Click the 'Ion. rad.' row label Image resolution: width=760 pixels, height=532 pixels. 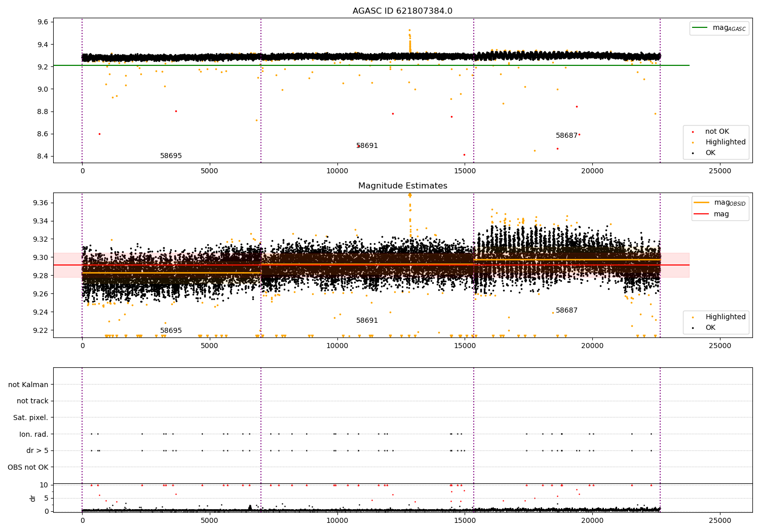click(x=34, y=434)
